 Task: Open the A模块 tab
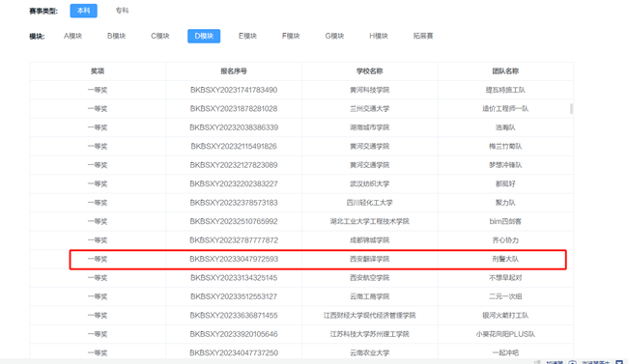(x=72, y=36)
